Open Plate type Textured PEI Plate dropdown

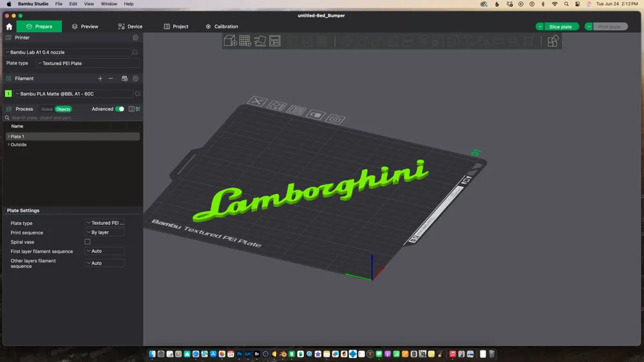(88, 63)
